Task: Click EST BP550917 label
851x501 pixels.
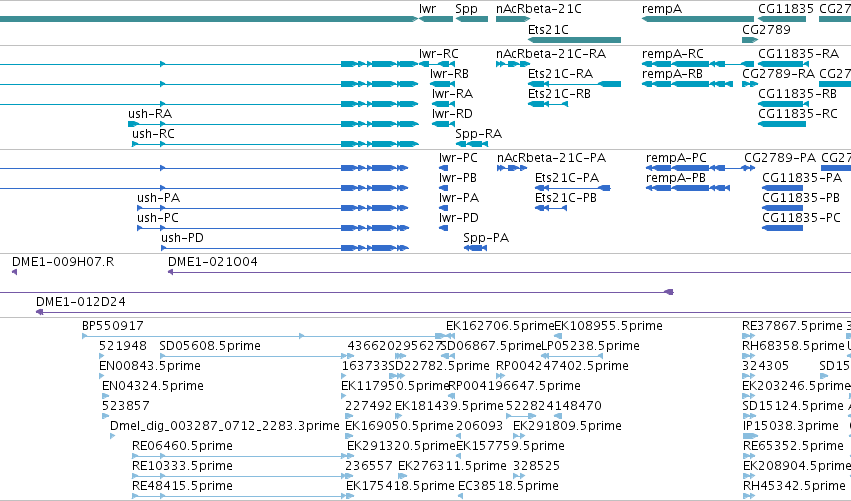Action: (x=113, y=326)
